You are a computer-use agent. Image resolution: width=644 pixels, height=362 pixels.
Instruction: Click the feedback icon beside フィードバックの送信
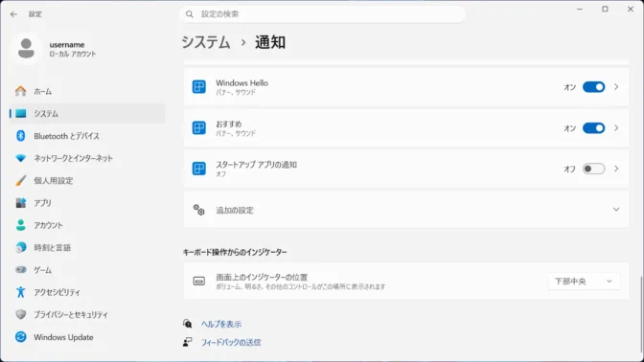click(x=188, y=342)
